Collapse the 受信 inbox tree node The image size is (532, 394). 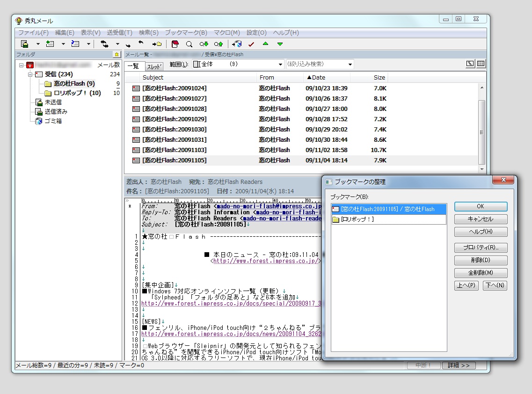click(x=30, y=74)
